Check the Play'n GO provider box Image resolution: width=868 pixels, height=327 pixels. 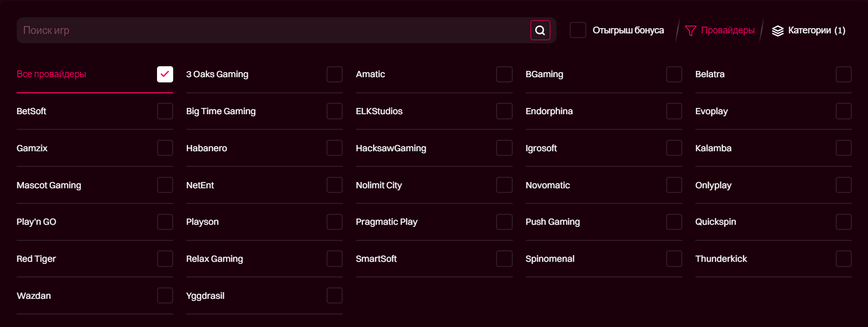(165, 222)
